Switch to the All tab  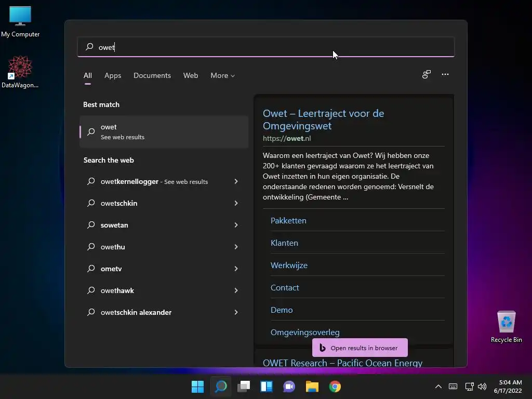(87, 76)
